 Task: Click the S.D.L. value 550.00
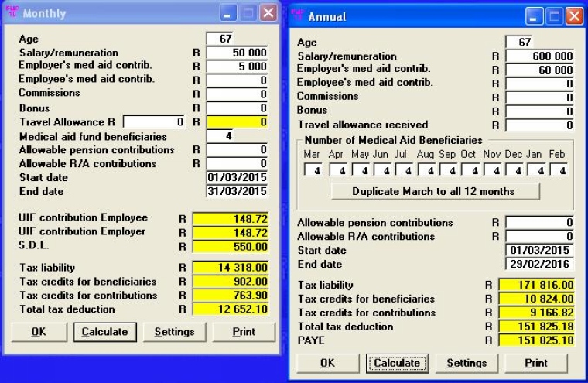(x=231, y=247)
